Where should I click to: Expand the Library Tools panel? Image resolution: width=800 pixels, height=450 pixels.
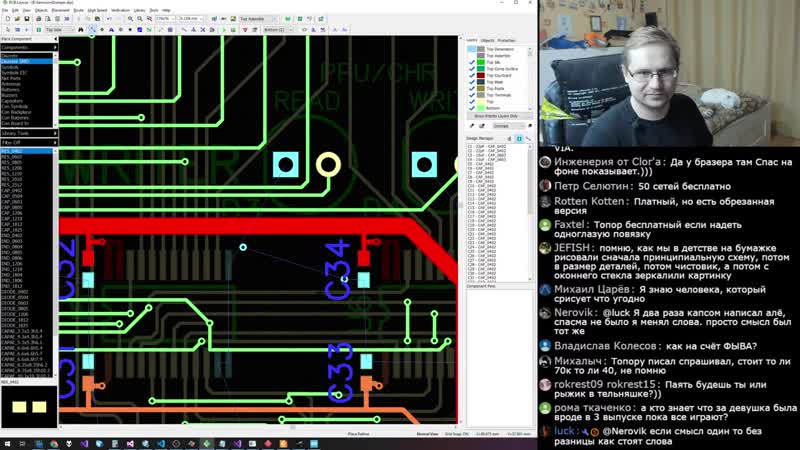28,132
